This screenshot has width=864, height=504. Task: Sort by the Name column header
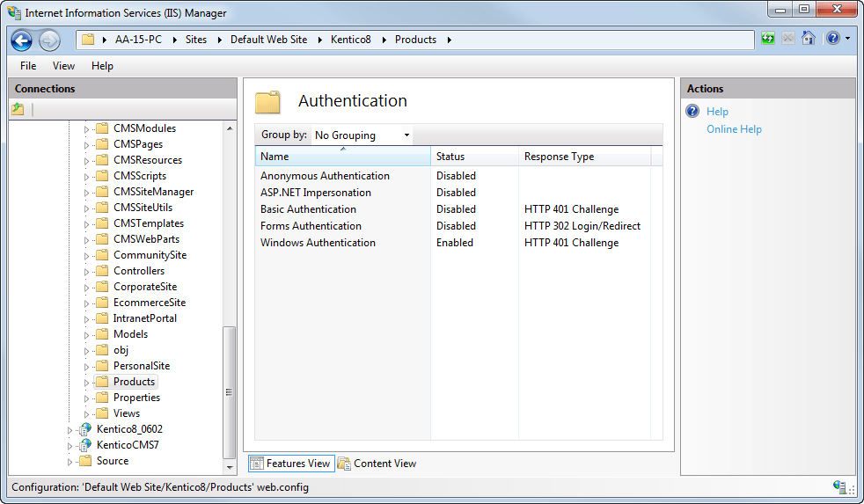coord(343,157)
